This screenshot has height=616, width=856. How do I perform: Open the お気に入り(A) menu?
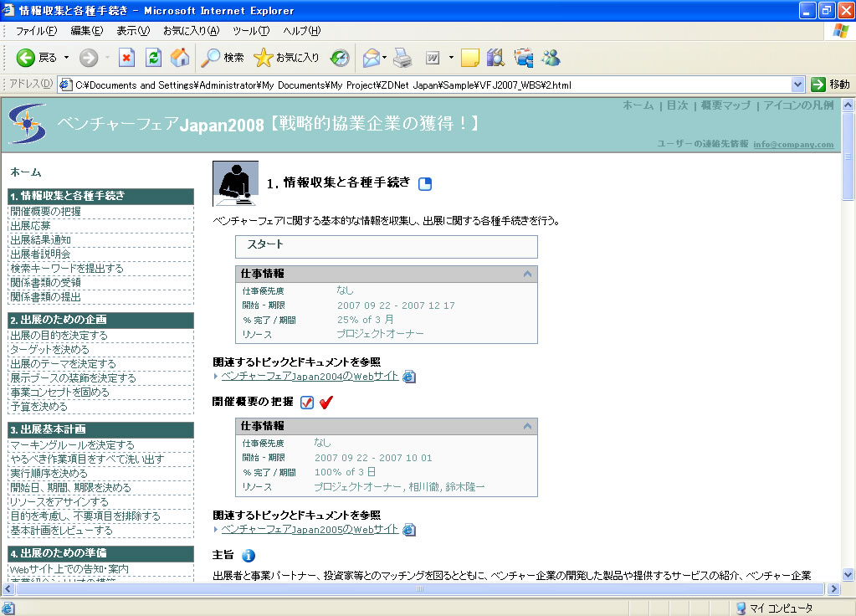click(x=191, y=31)
